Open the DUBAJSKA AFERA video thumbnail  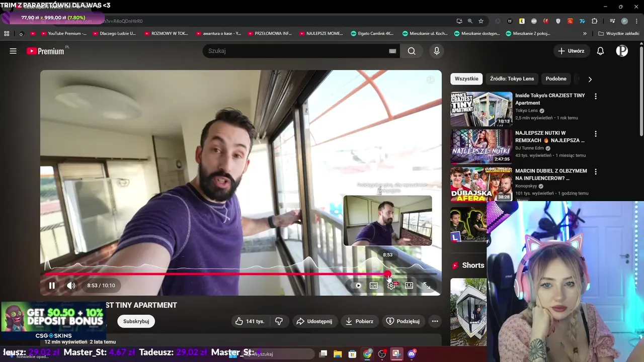pyautogui.click(x=481, y=184)
